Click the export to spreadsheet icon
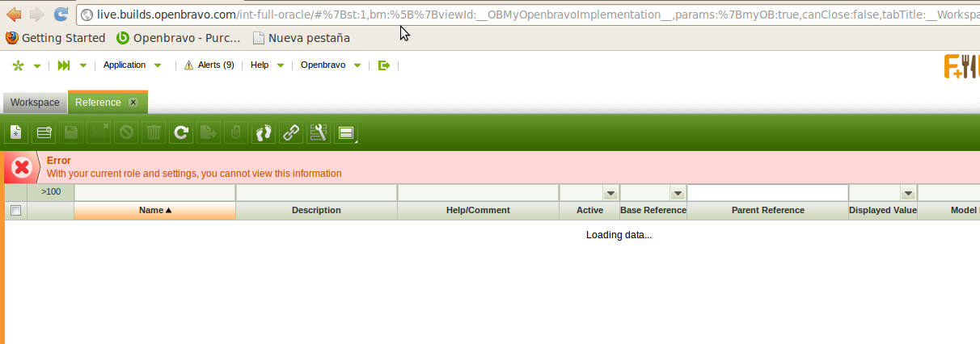The width and height of the screenshot is (980, 344). click(x=209, y=132)
